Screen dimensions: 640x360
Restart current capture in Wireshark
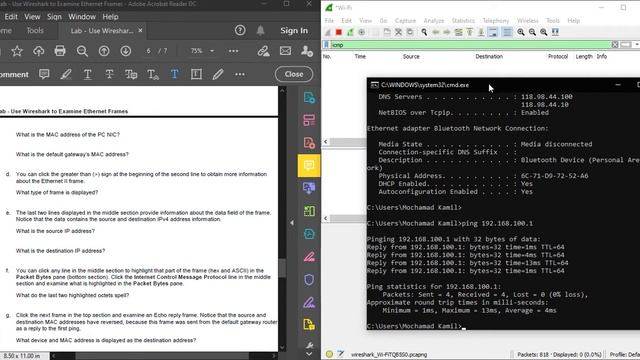click(x=350, y=32)
